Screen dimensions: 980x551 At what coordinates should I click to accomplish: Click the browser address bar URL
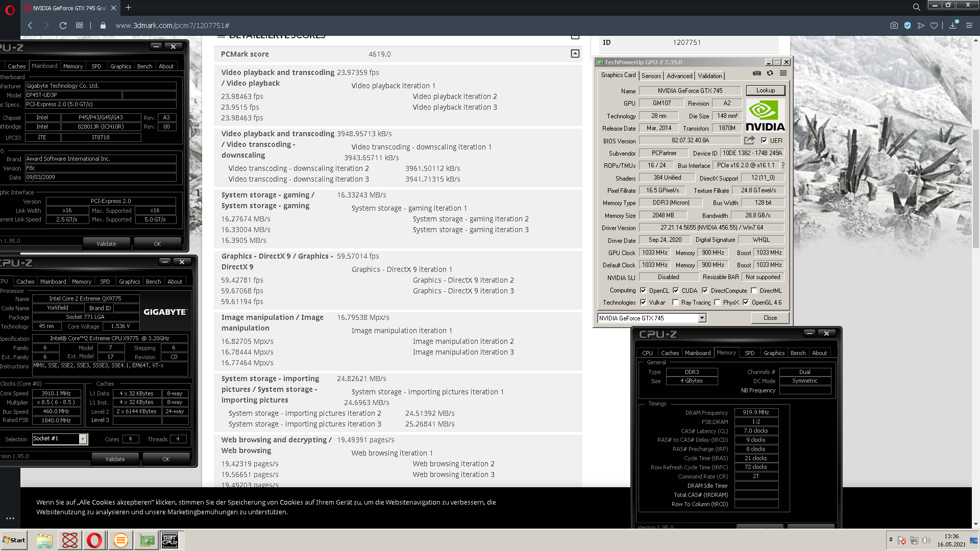(173, 26)
